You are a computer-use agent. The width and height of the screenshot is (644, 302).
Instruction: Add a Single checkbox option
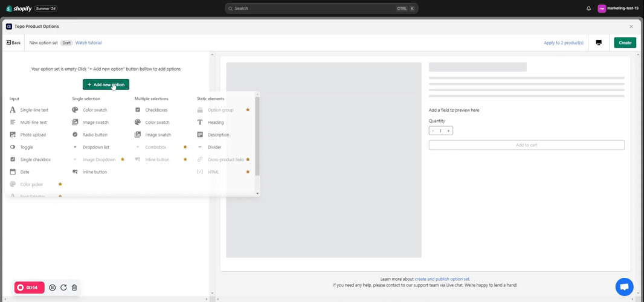click(30, 159)
